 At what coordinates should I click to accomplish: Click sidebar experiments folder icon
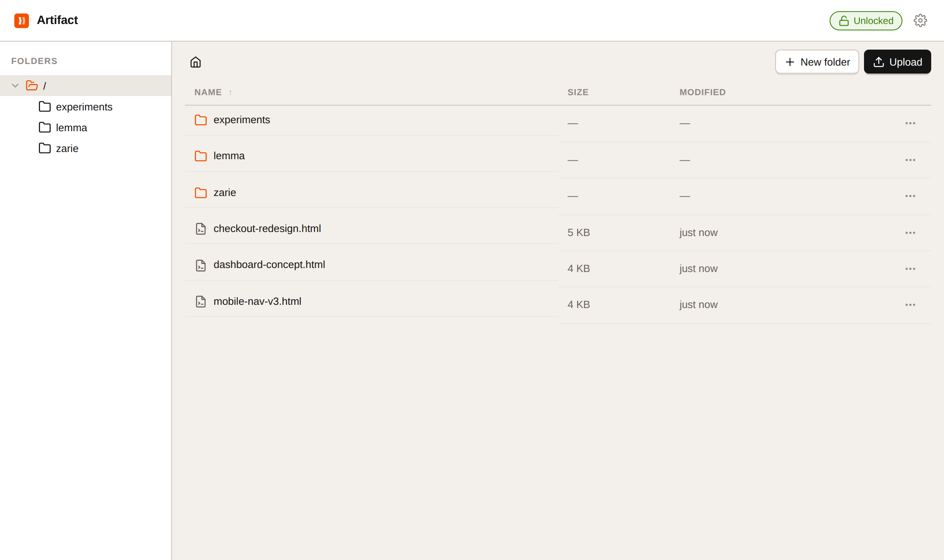(x=45, y=107)
